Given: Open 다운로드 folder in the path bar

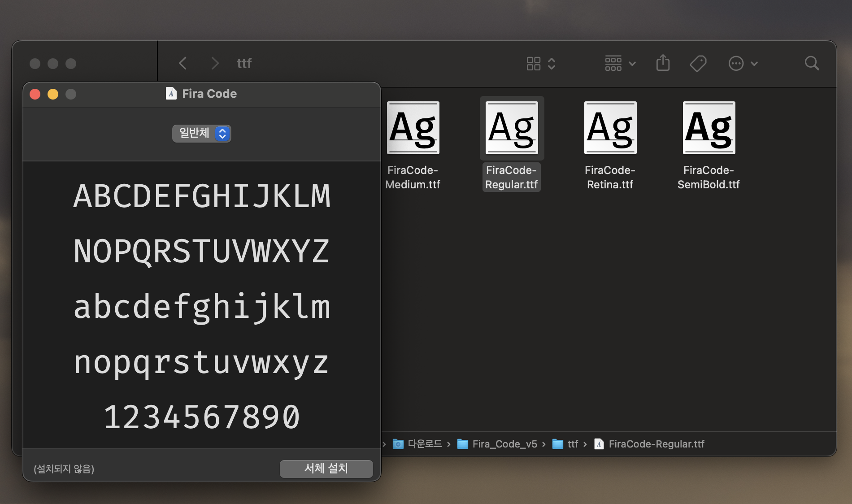Looking at the screenshot, I should [x=417, y=444].
